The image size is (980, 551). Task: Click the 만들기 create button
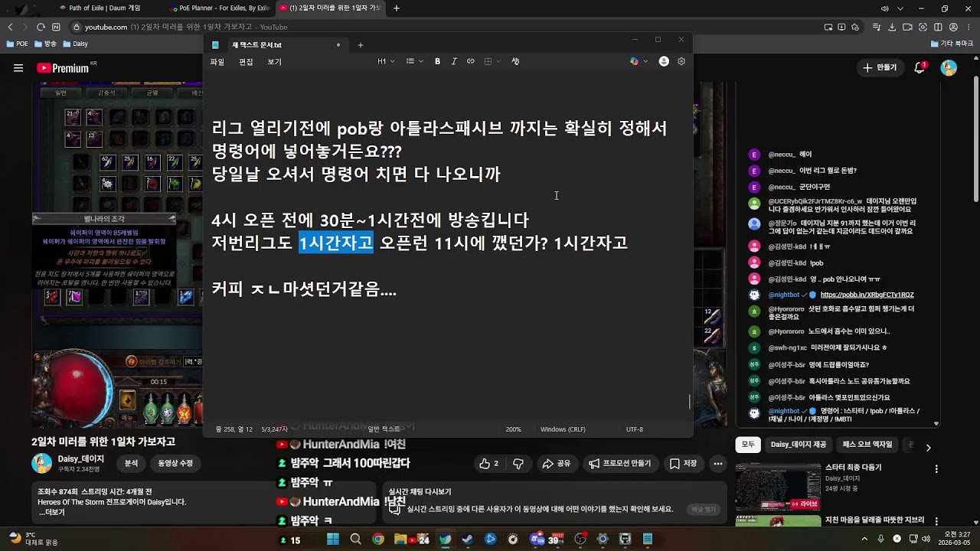pos(880,67)
